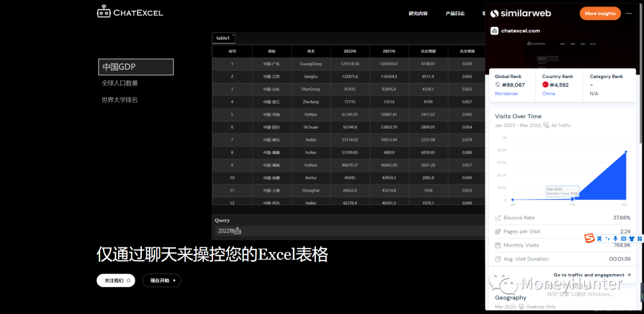Open the Sogou skin shirt icon
The width and height of the screenshot is (644, 314).
[x=631, y=238]
